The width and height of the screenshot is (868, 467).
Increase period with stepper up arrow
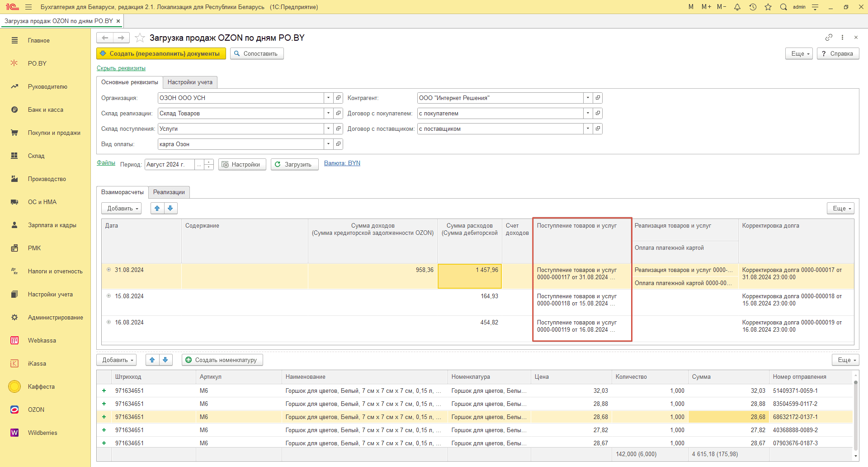[209, 162]
